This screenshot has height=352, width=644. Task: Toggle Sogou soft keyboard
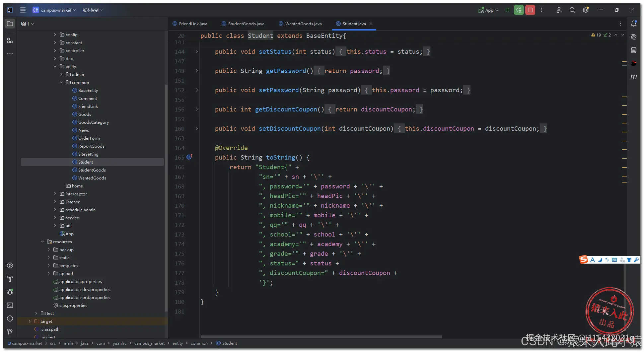(x=614, y=260)
